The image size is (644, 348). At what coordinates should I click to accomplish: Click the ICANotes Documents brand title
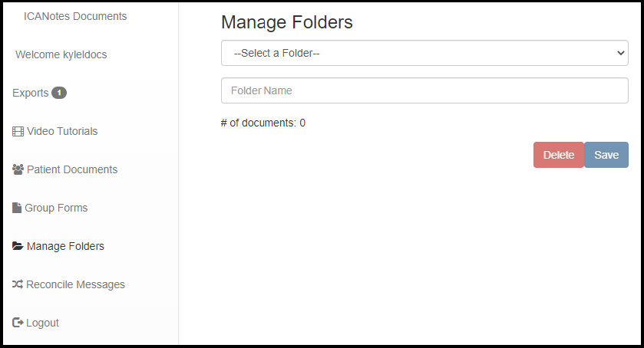point(75,16)
